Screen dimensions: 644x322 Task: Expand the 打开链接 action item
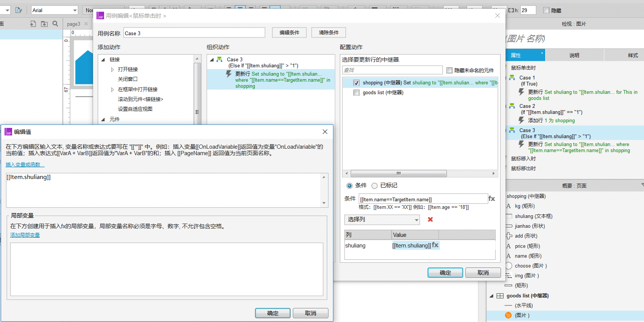[x=112, y=70]
